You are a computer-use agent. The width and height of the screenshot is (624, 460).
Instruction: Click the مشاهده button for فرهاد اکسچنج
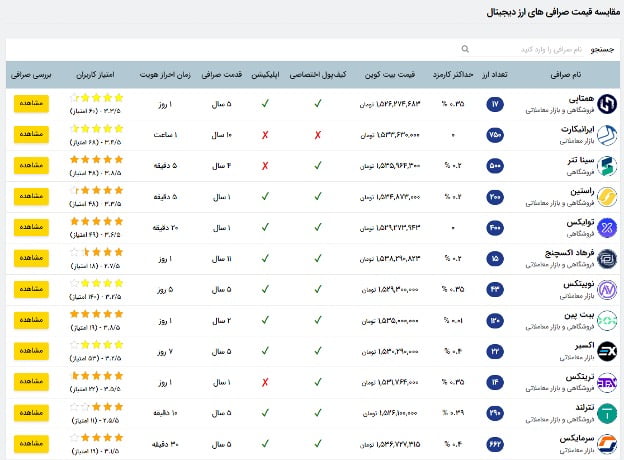[31, 258]
